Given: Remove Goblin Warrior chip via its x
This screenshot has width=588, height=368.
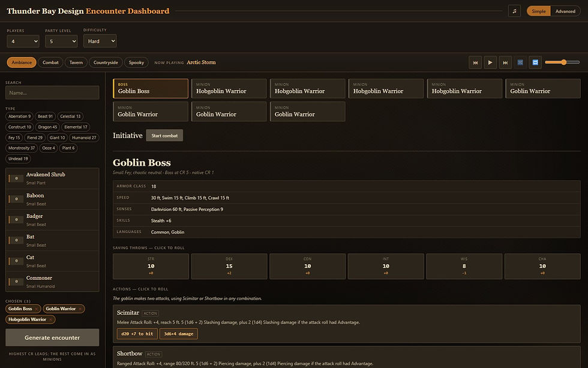Looking at the screenshot, I should (x=80, y=309).
